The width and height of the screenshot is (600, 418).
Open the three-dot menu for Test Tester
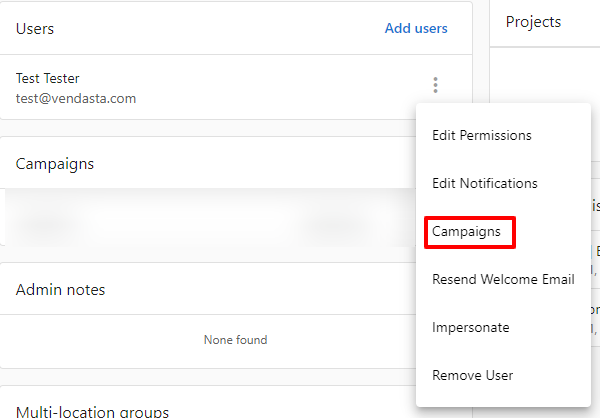[x=435, y=85]
